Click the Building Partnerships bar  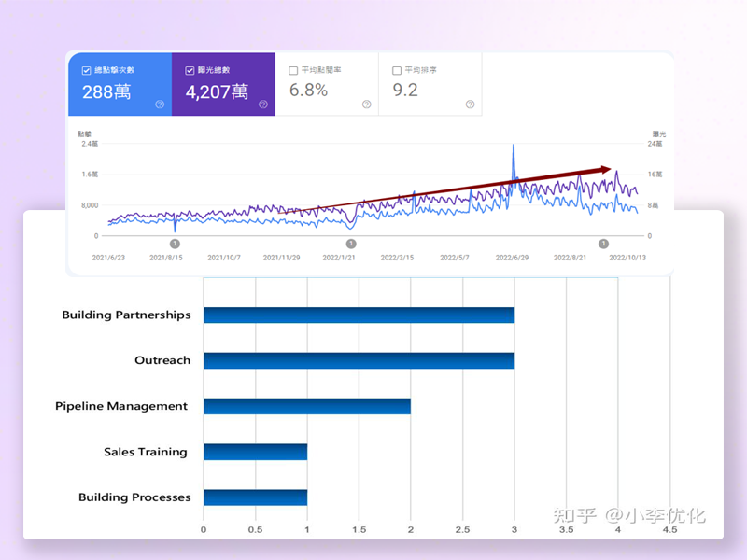point(359,315)
